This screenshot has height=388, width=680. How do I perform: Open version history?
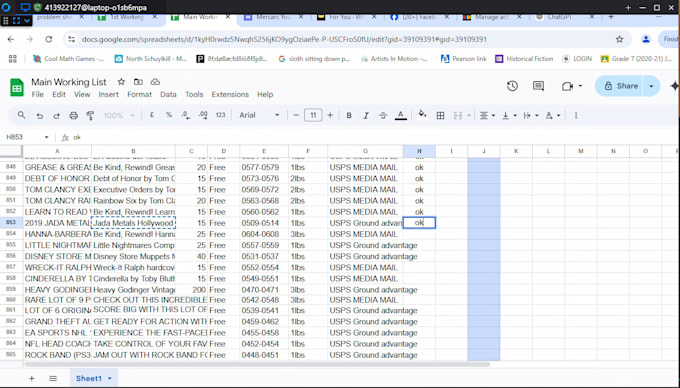point(512,86)
